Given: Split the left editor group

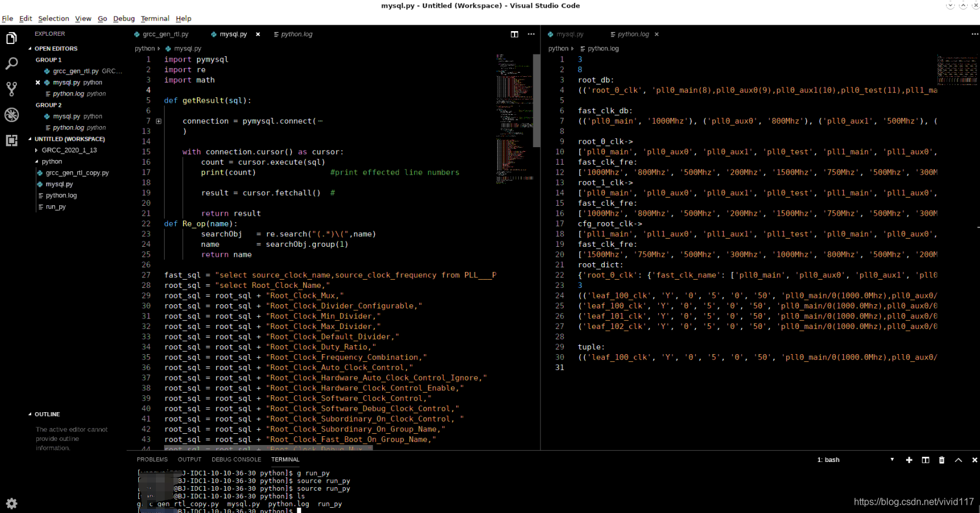Looking at the screenshot, I should (x=515, y=34).
